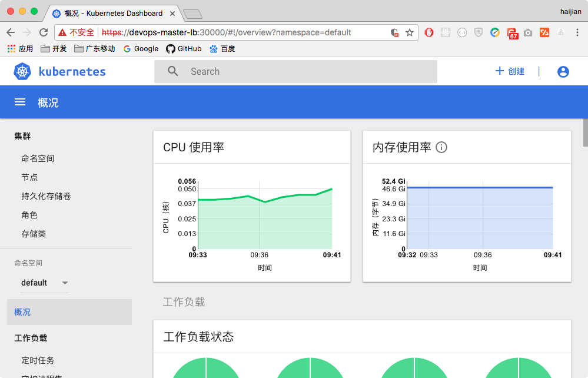
Task: Close the Kubernetes Dashboard browser tab
Action: coord(172,14)
